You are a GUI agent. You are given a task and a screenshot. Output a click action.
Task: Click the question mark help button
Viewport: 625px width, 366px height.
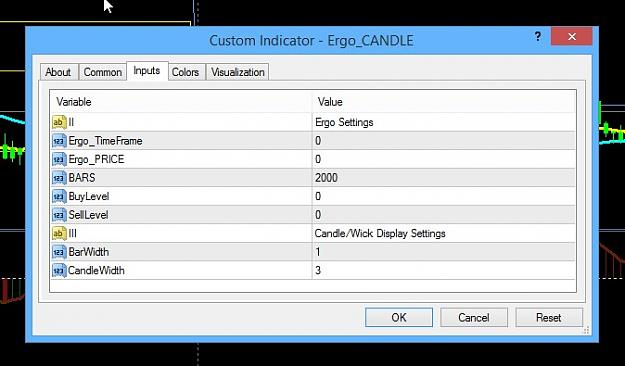click(538, 37)
